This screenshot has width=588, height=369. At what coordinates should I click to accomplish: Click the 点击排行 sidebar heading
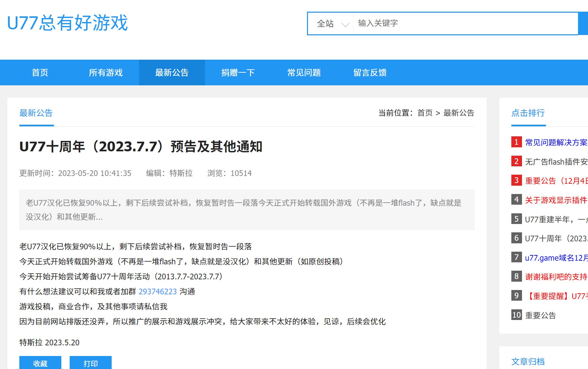pos(528,113)
